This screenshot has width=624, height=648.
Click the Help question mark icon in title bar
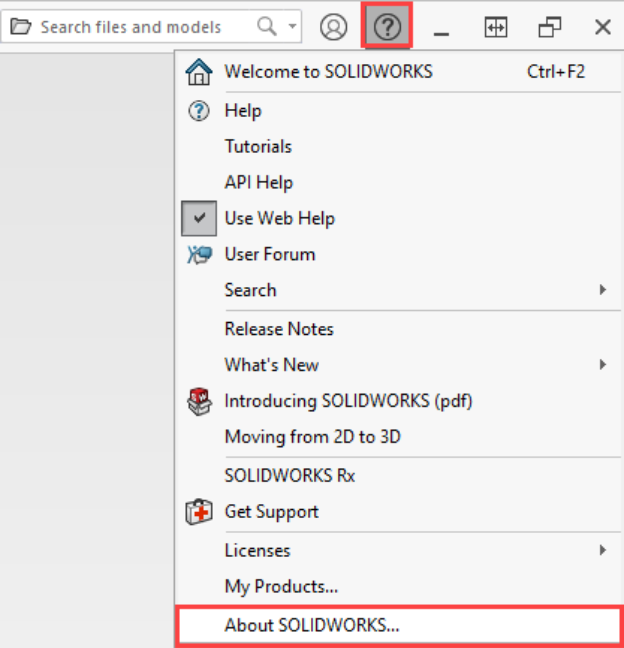pyautogui.click(x=386, y=27)
